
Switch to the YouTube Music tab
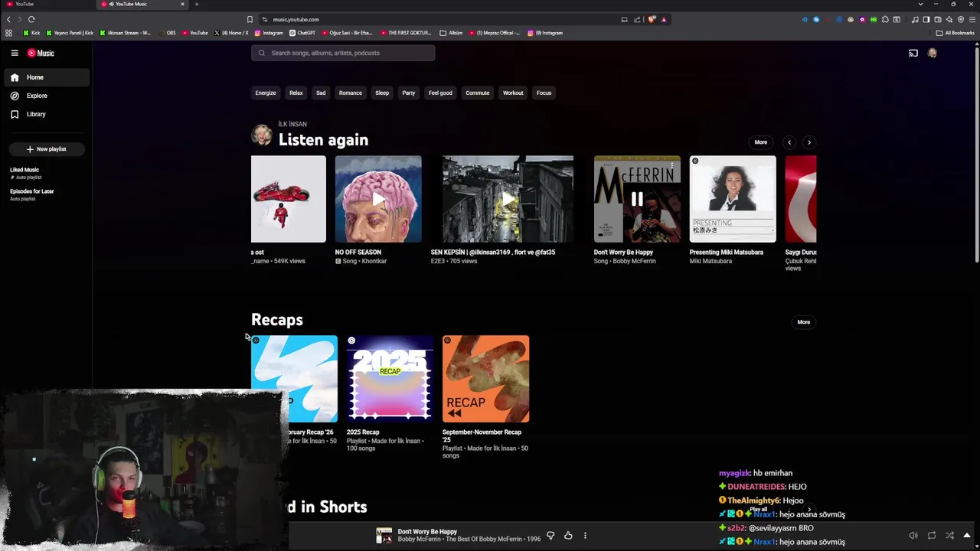(x=142, y=4)
